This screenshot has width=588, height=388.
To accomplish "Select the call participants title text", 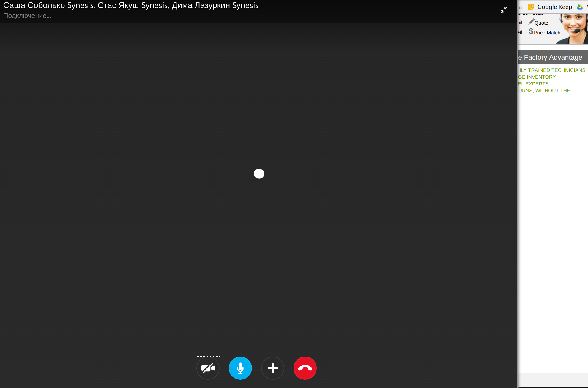I will pos(131,6).
